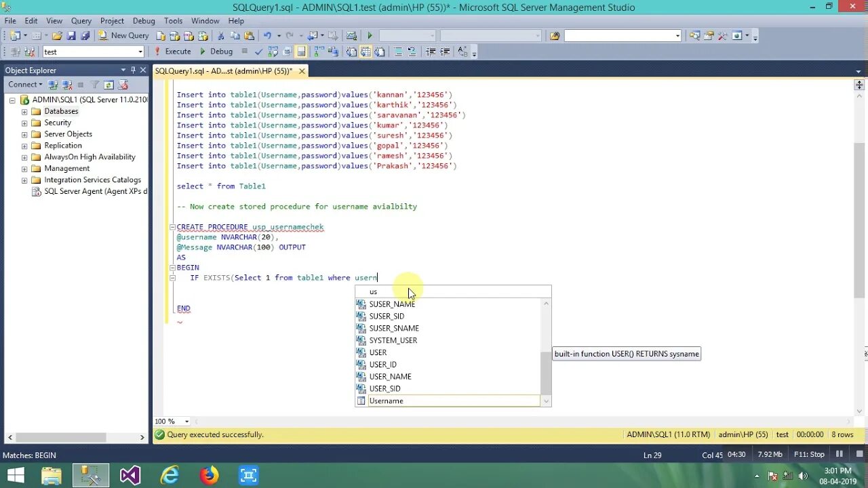Click the Uncomment selected lines icon
Viewport: 868px width, 488px height.
[x=412, y=52]
